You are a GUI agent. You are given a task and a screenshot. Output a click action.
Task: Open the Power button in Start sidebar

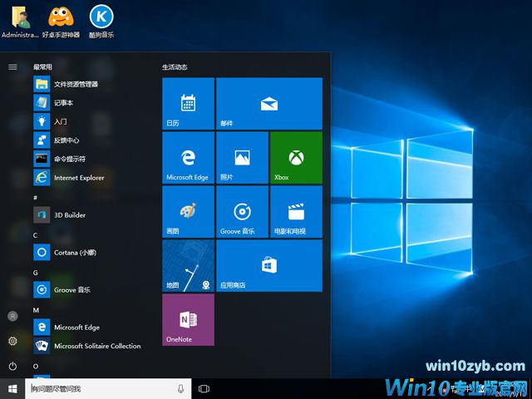click(12, 366)
